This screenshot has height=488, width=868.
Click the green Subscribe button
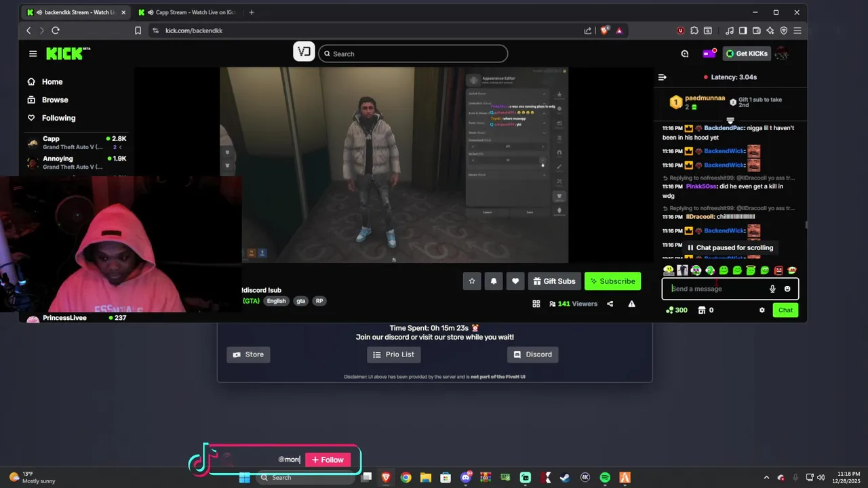tap(612, 281)
